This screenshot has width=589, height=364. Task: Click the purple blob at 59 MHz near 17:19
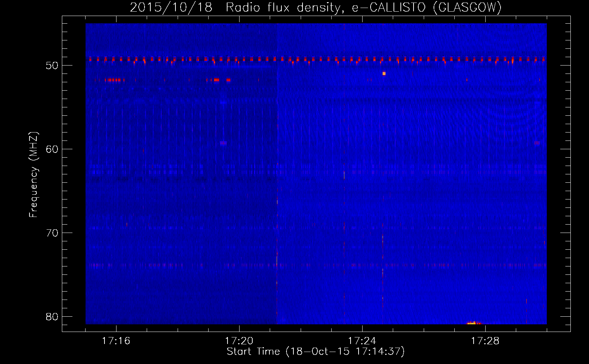click(224, 143)
